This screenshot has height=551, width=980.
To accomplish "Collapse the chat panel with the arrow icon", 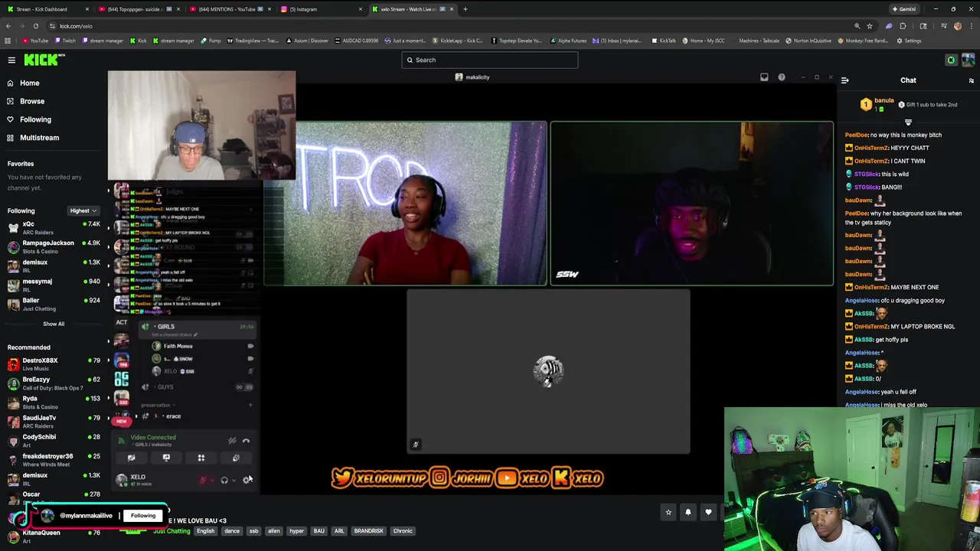I will (844, 80).
